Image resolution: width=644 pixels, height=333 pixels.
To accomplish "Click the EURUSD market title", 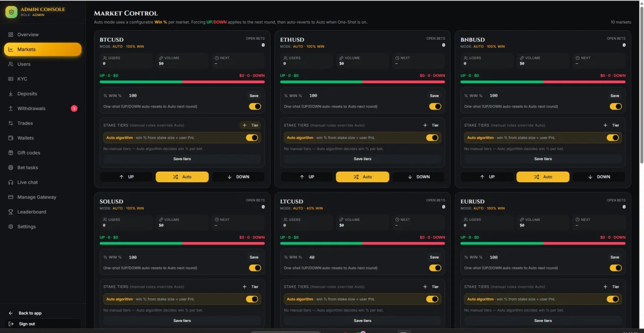I will coord(472,201).
